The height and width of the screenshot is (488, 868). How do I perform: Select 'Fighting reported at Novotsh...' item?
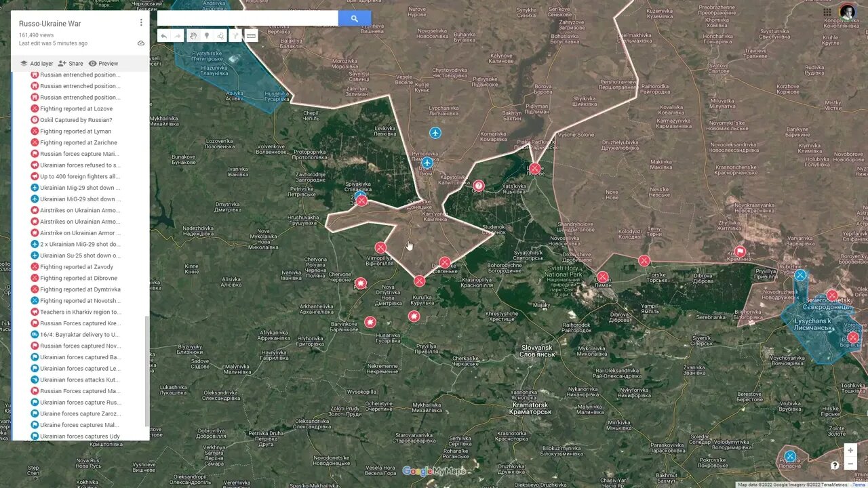click(76, 301)
